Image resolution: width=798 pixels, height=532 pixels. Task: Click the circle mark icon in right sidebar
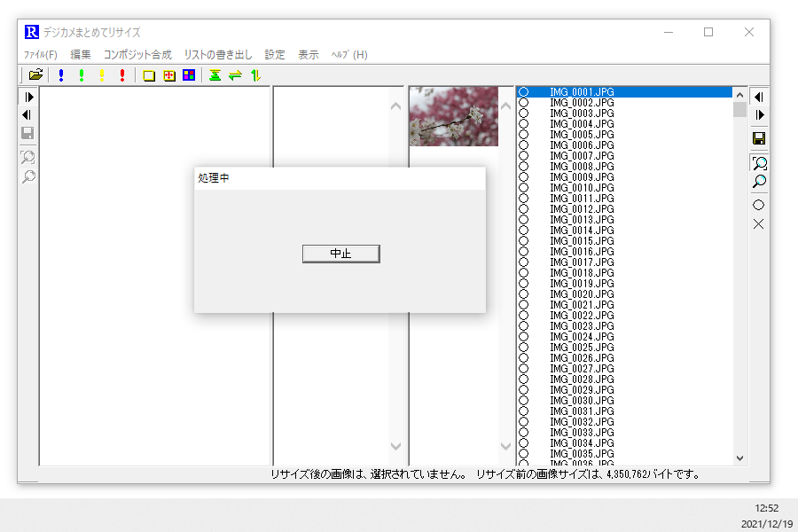[x=758, y=205]
